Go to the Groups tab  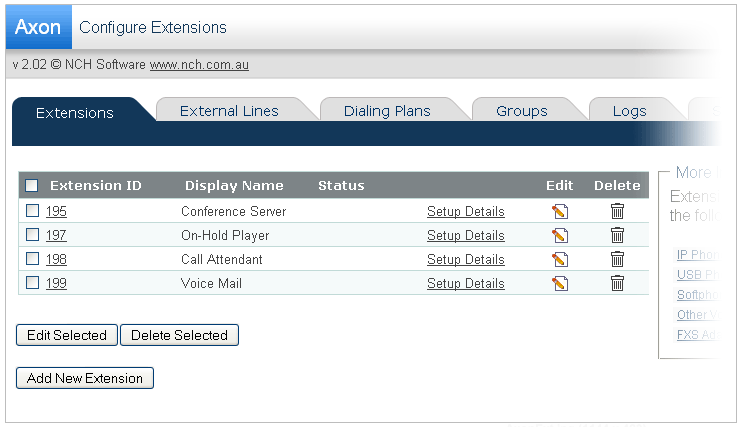pyautogui.click(x=522, y=111)
